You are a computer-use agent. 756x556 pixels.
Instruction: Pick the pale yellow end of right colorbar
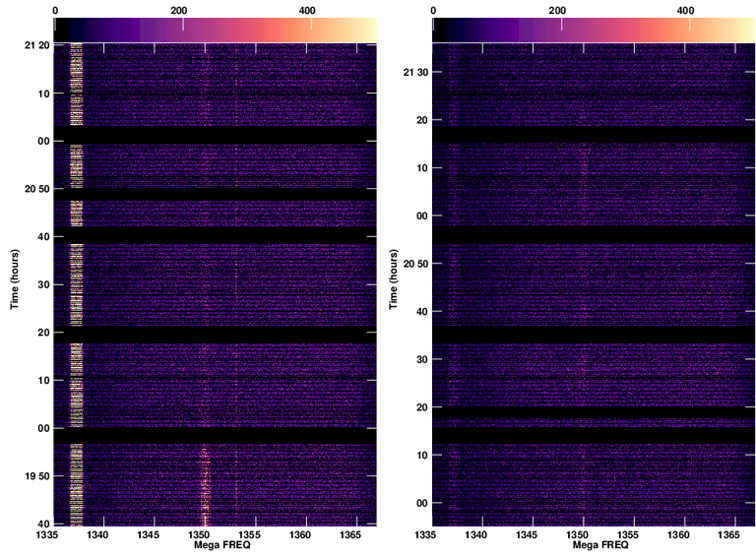[748, 31]
